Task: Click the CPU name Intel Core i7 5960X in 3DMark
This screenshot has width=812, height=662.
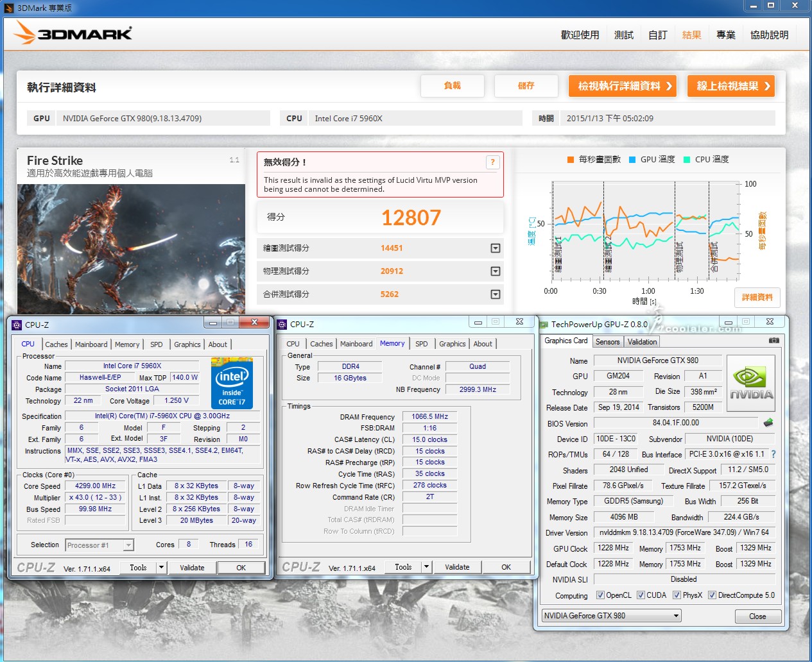Action: click(x=349, y=119)
